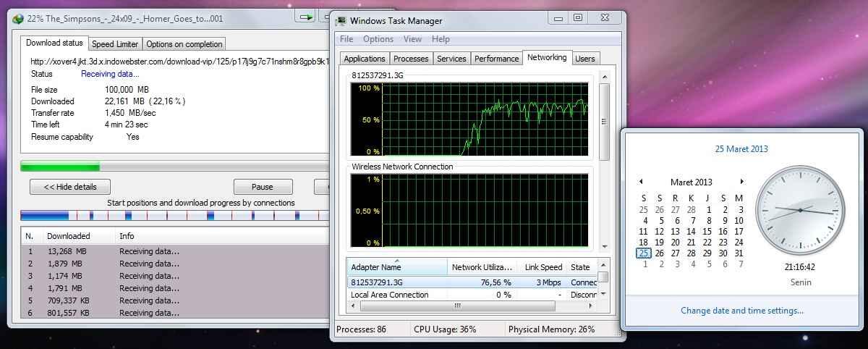Select connection 6 with 801,557 KB downloaded
This screenshot has height=349, width=868.
pos(174,313)
